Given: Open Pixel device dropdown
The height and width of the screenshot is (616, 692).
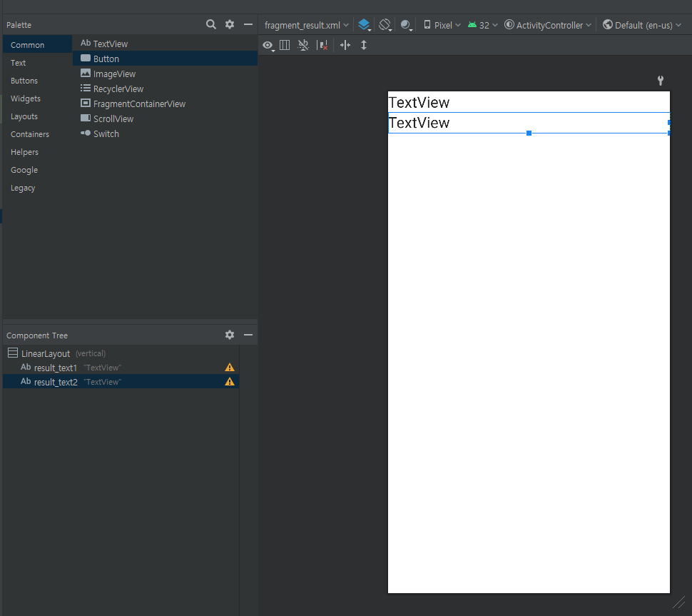Looking at the screenshot, I should click(x=442, y=25).
